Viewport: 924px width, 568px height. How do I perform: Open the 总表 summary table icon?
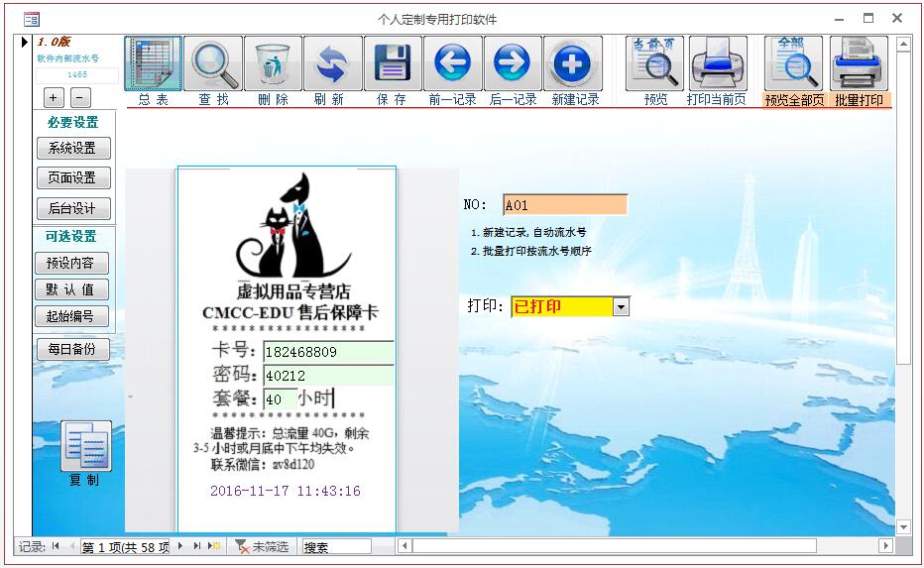coord(154,63)
